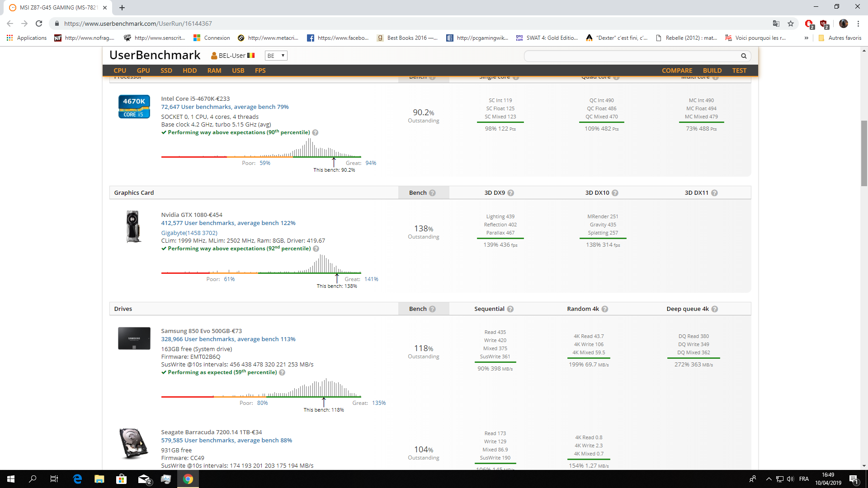868x488 pixels.
Task: Click the browser address bar URL
Action: 138,23
